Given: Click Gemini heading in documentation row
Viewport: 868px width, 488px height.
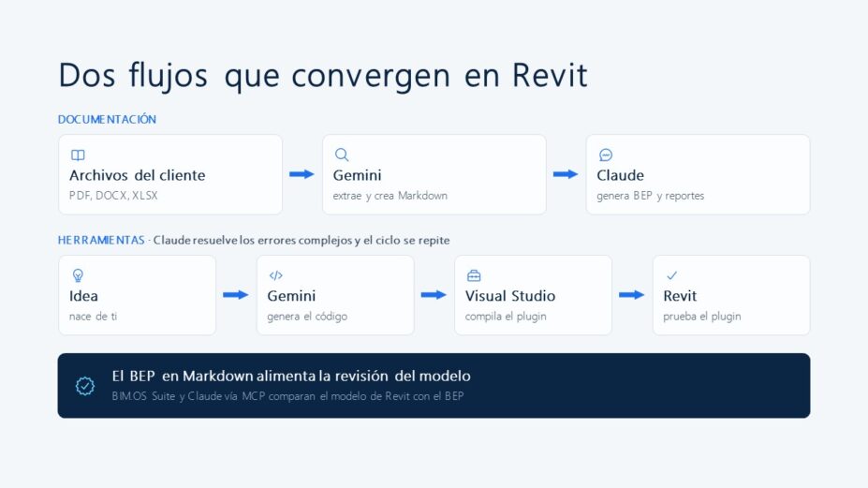Looking at the screenshot, I should tap(357, 175).
